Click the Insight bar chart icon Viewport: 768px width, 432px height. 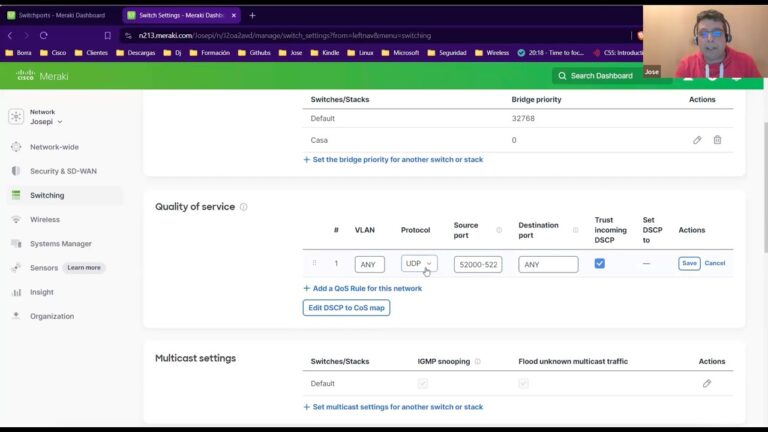click(16, 292)
